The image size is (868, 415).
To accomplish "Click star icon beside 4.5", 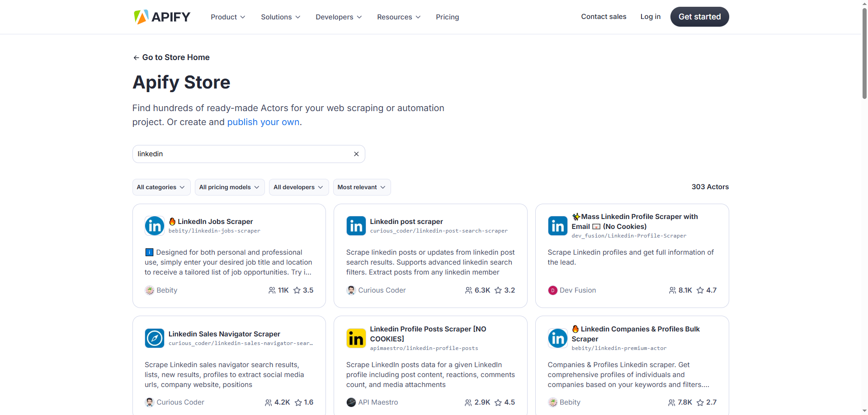I will [x=498, y=402].
